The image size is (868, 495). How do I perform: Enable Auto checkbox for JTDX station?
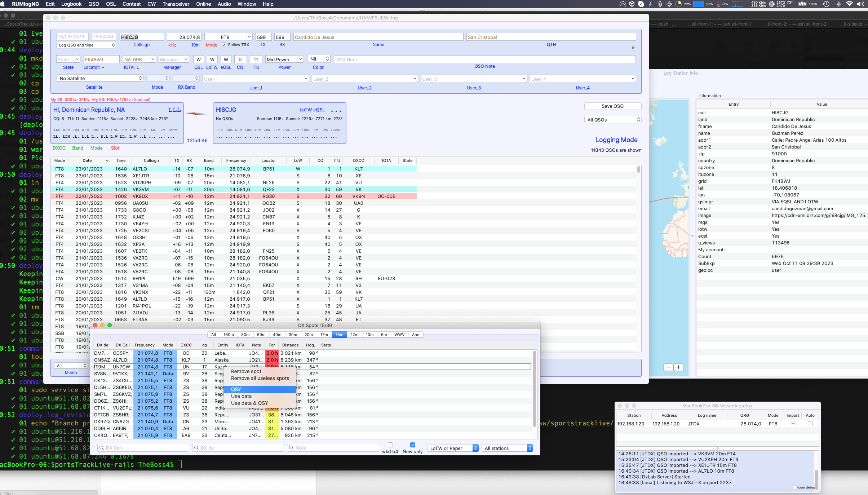810,424
